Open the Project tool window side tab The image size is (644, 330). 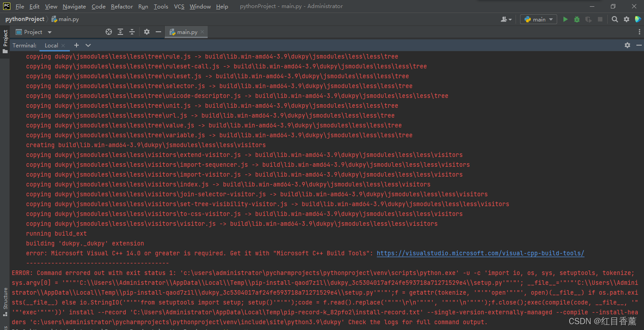tap(5, 41)
